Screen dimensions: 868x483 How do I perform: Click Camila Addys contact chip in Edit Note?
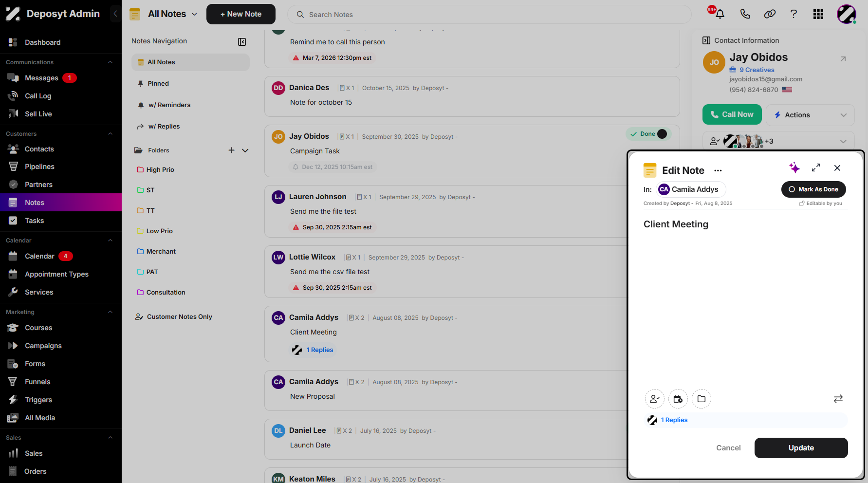691,189
